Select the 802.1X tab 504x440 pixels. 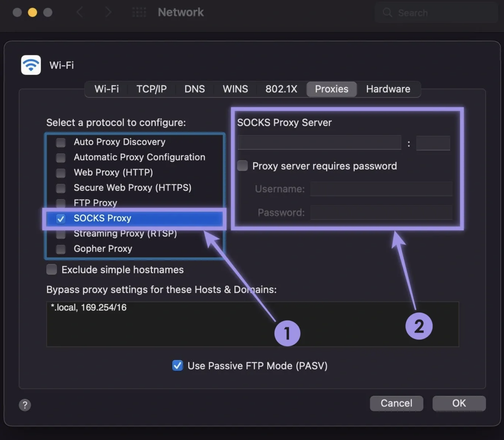coord(281,89)
